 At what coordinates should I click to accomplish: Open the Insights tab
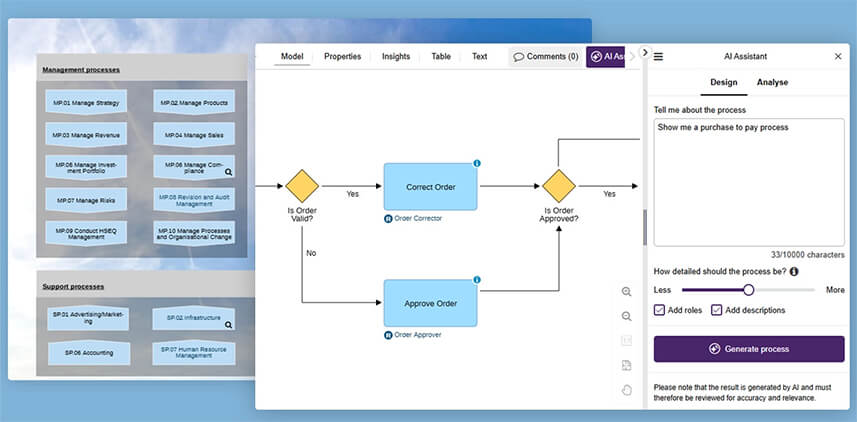pyautogui.click(x=396, y=57)
